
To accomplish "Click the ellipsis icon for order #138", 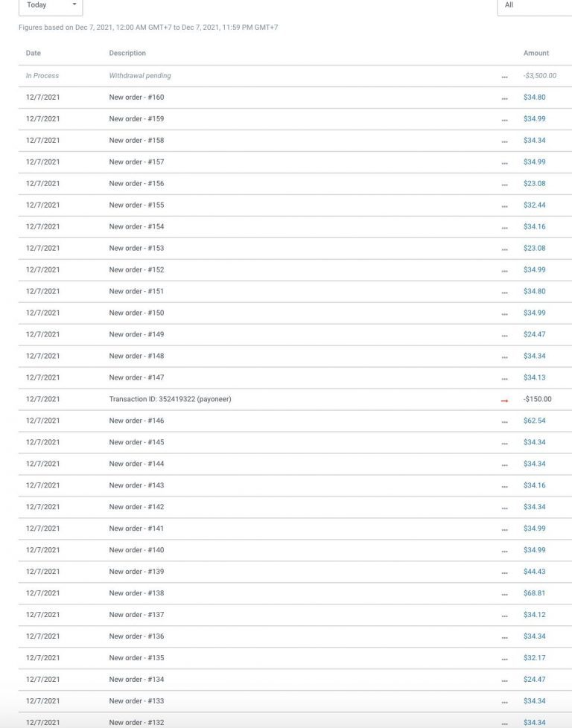I will coord(505,595).
